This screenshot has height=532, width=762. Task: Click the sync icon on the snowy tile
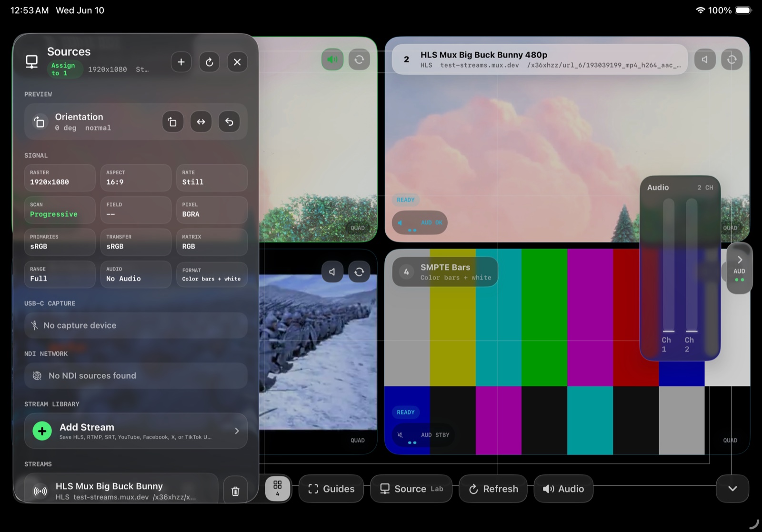(x=359, y=272)
